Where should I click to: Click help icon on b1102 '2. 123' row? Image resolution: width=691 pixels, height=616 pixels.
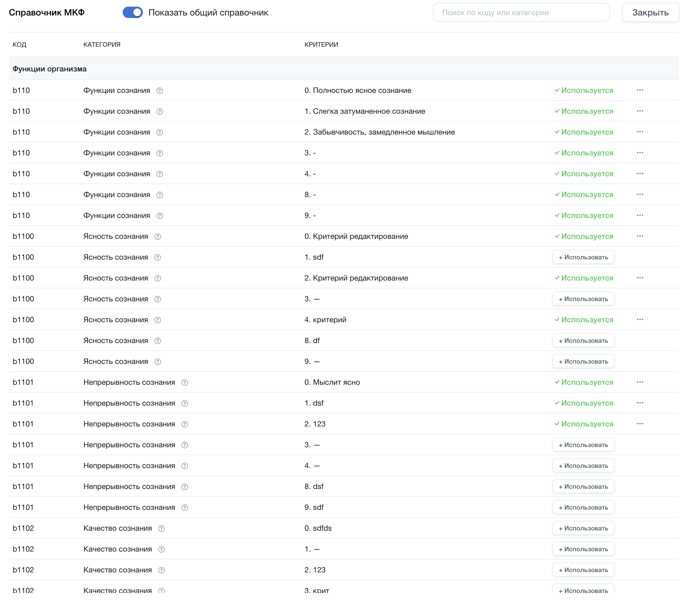click(162, 570)
